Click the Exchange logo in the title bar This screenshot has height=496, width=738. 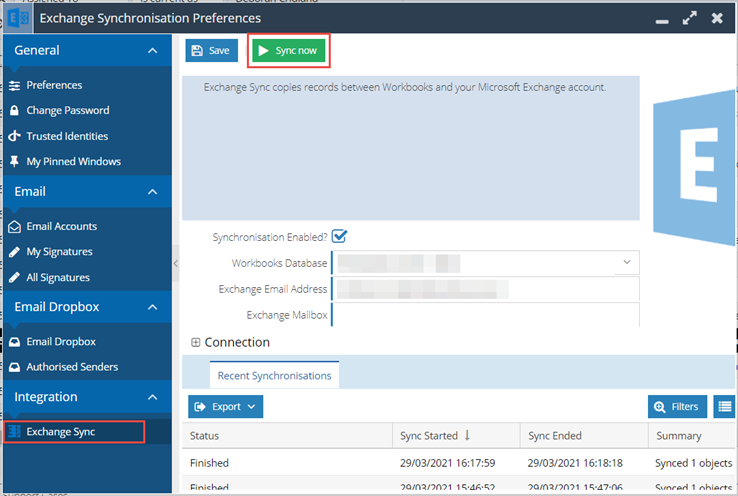point(19,18)
